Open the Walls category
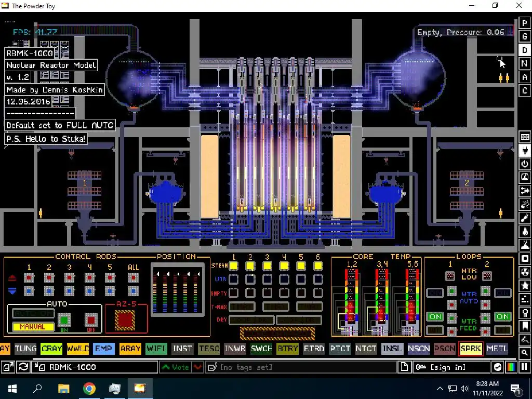 tap(525, 137)
